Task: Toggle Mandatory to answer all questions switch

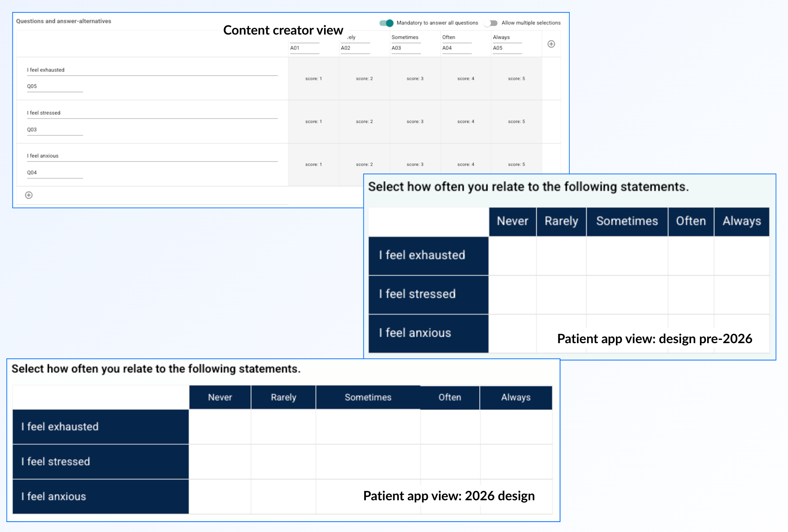Action: point(386,23)
